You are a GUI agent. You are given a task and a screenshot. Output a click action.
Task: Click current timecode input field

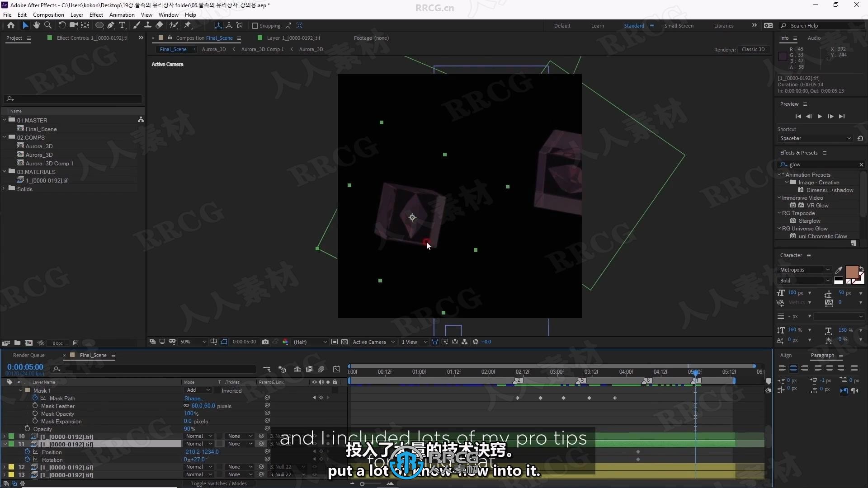[25, 366]
